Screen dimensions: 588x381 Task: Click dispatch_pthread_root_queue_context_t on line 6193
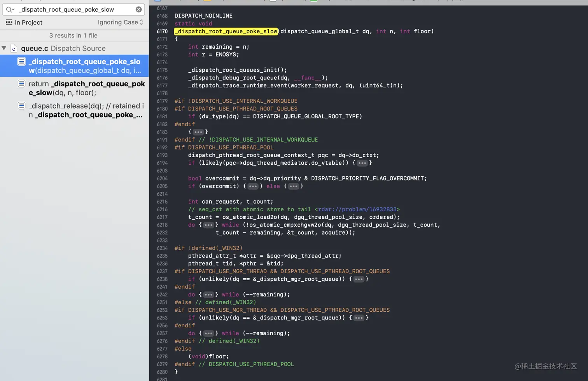tap(251, 155)
